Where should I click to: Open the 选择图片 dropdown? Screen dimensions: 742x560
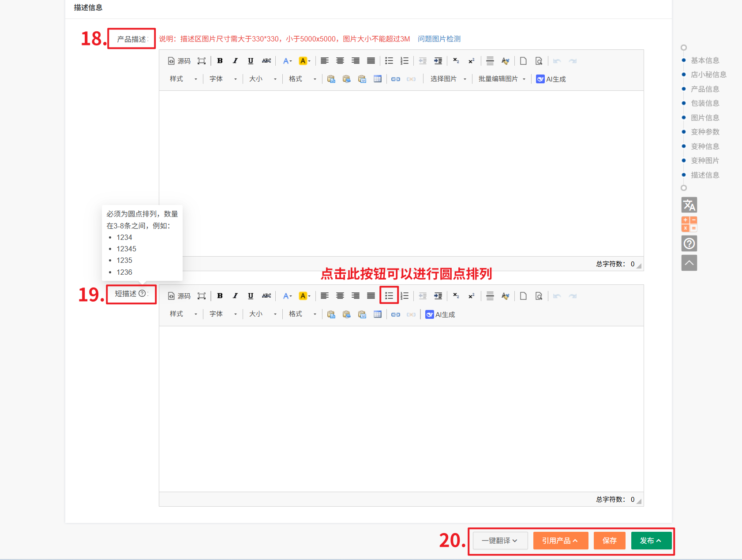pos(448,79)
